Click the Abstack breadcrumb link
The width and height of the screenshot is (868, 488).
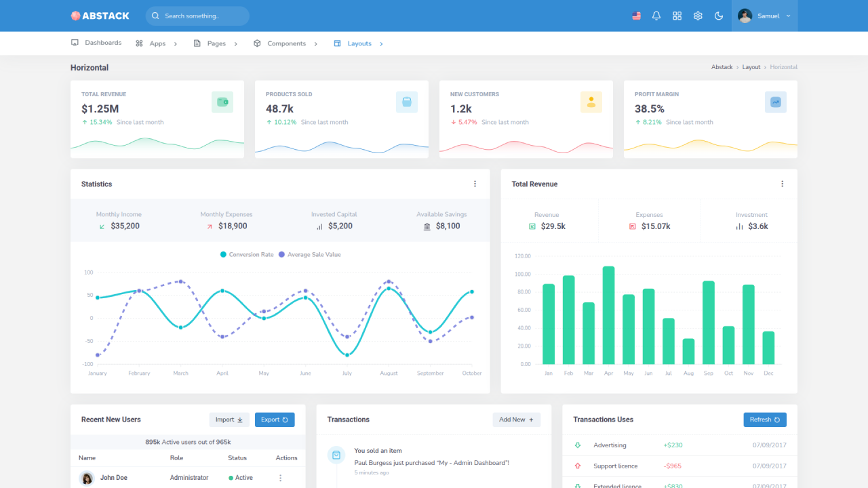click(722, 67)
